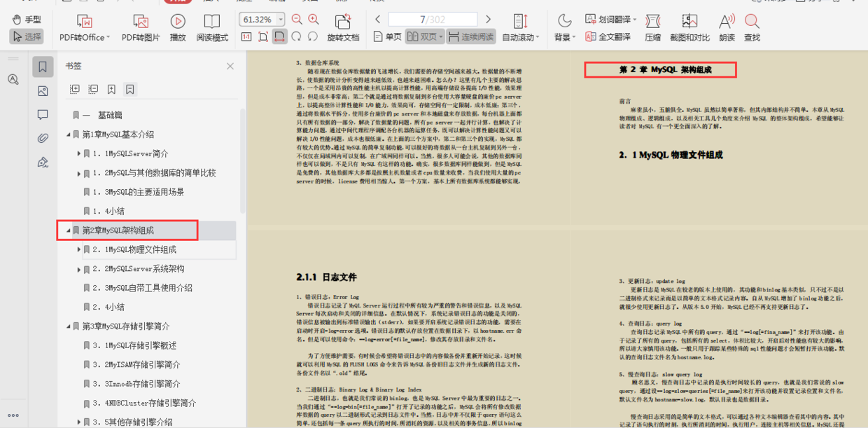
Task: Click the Reading Mode (阅读模式) button
Action: click(x=212, y=27)
